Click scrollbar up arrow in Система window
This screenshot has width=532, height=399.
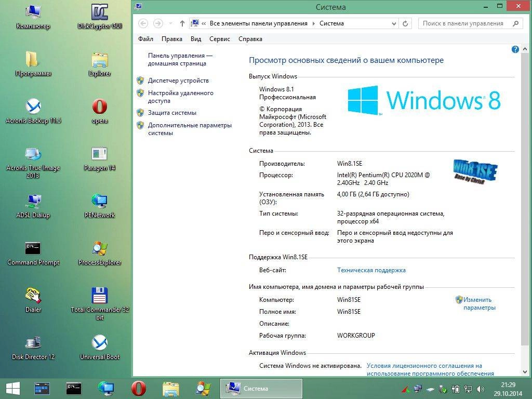click(x=525, y=49)
